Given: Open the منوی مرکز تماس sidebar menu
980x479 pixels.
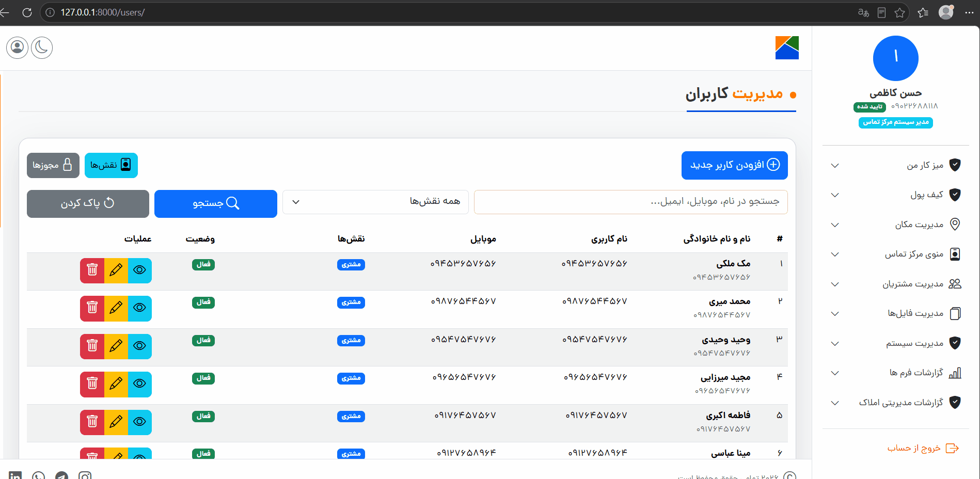Looking at the screenshot, I should (895, 254).
